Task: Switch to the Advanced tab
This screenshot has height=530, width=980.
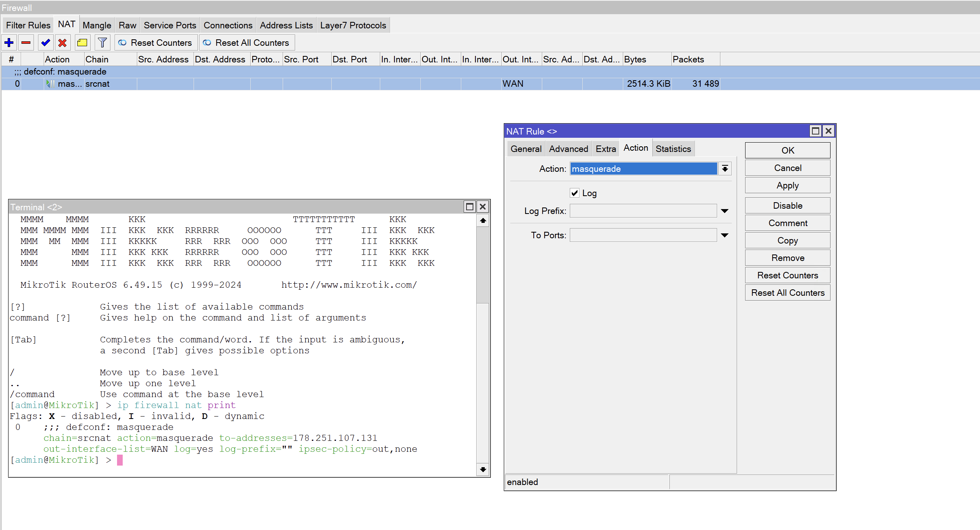Action: [568, 148]
